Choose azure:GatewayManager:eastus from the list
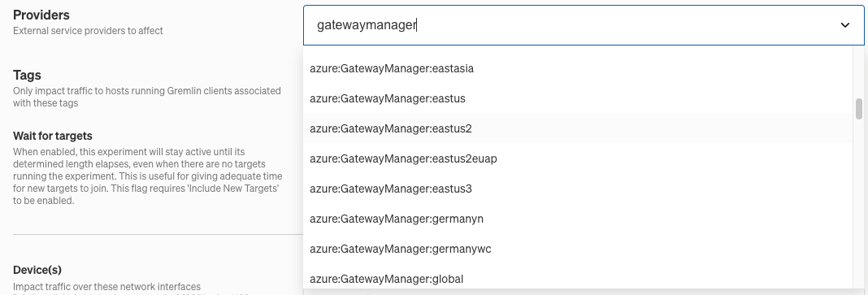This screenshot has width=868, height=295. click(x=577, y=98)
